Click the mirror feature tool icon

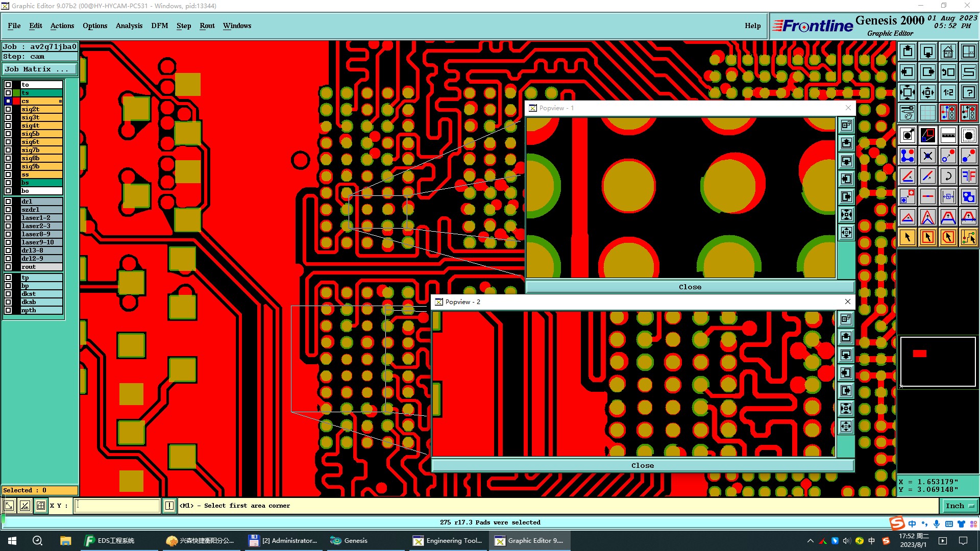[968, 176]
